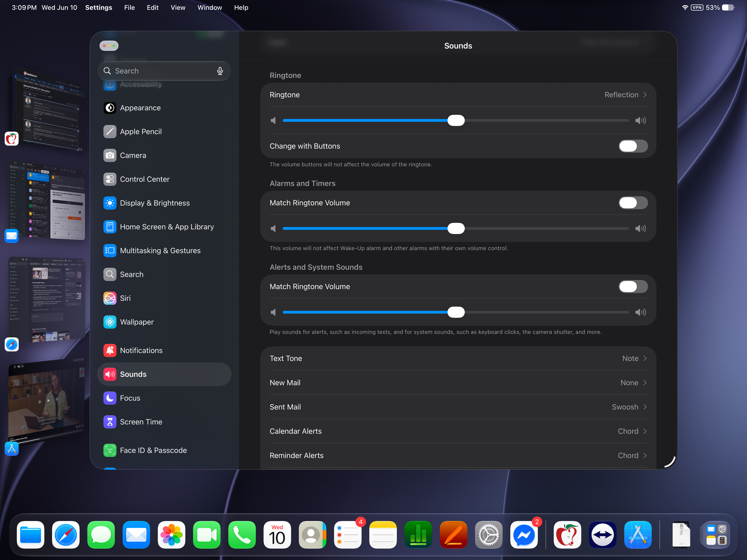
Task: Toggle Match Ringtone Volume under Alarms and Timers
Action: coord(633,203)
